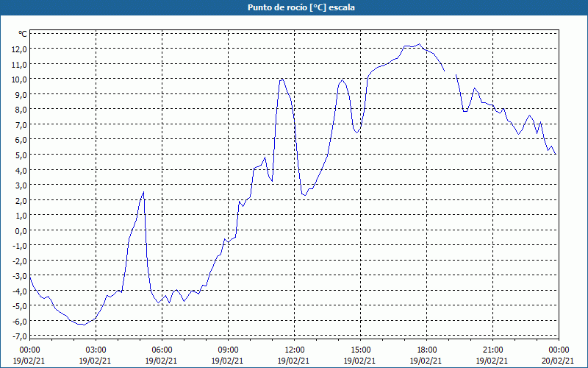588x368 pixels.
Task: Select the 5,0 y-axis value
Action: coord(21,155)
